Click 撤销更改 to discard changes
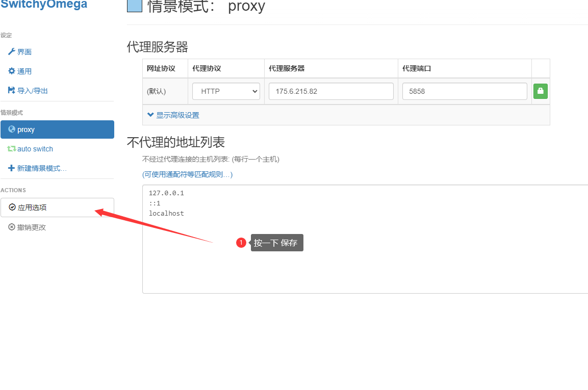The image size is (588, 390). point(28,227)
